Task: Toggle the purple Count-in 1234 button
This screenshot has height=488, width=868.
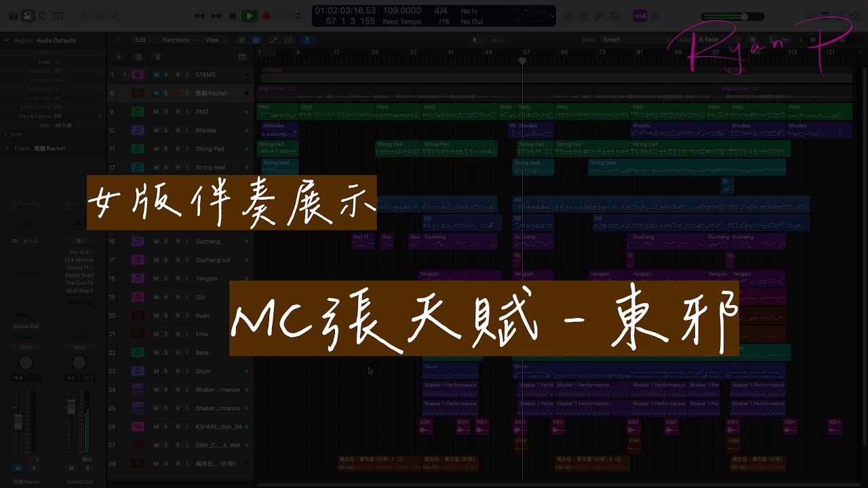Action: point(639,16)
